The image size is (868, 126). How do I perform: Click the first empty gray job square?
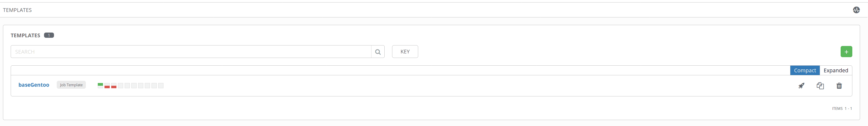click(x=121, y=85)
